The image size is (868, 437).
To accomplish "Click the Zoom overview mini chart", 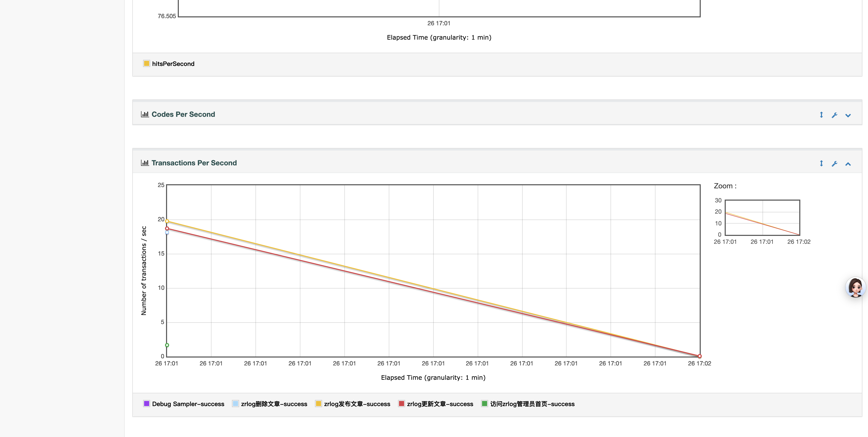I will pos(762,217).
